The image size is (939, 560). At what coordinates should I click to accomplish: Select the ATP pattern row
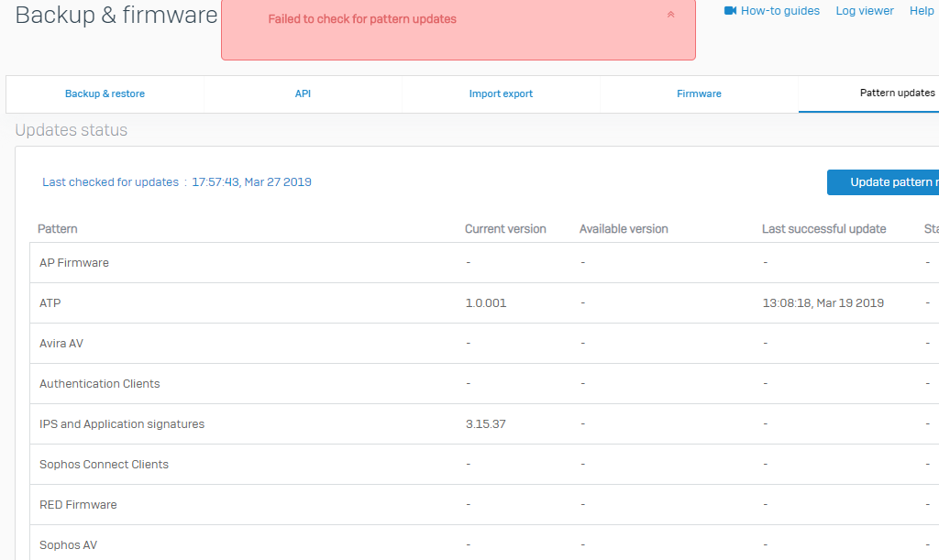[50, 303]
